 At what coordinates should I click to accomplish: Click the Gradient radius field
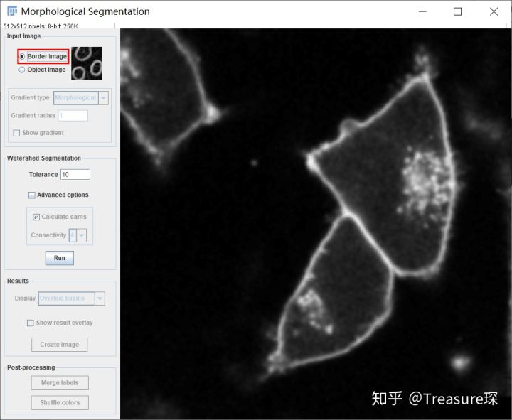[73, 116]
